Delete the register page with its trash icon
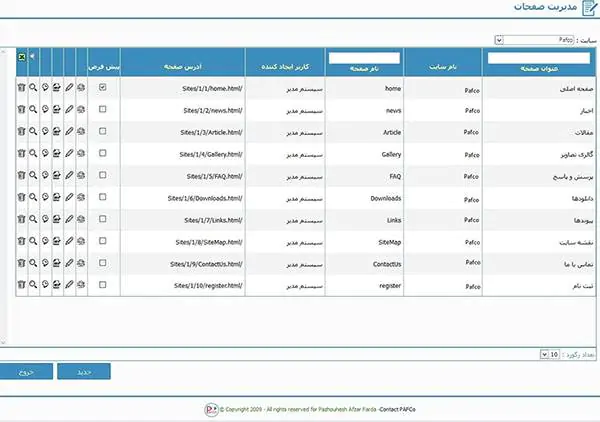 [x=21, y=285]
